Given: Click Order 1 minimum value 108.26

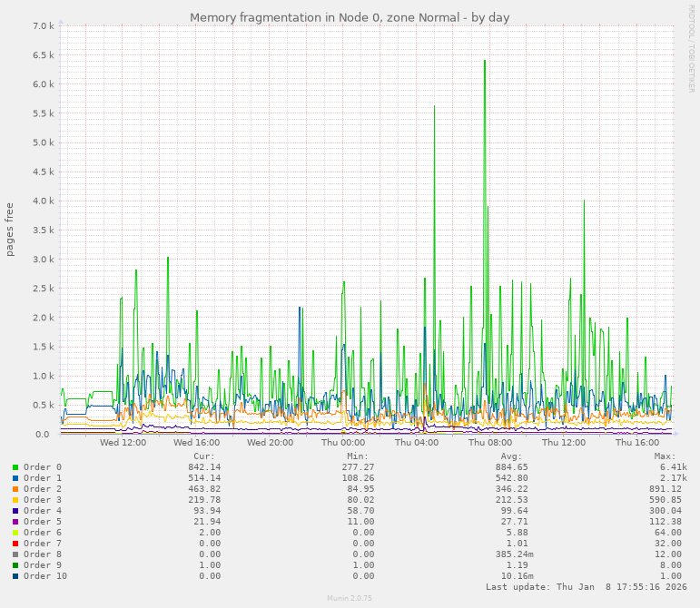Looking at the screenshot, I should coord(358,477).
